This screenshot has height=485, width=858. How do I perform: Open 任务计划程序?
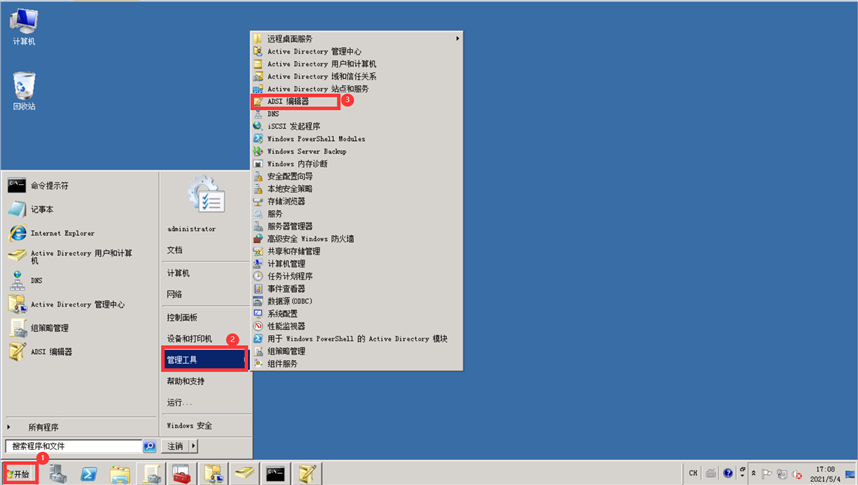(x=356, y=276)
